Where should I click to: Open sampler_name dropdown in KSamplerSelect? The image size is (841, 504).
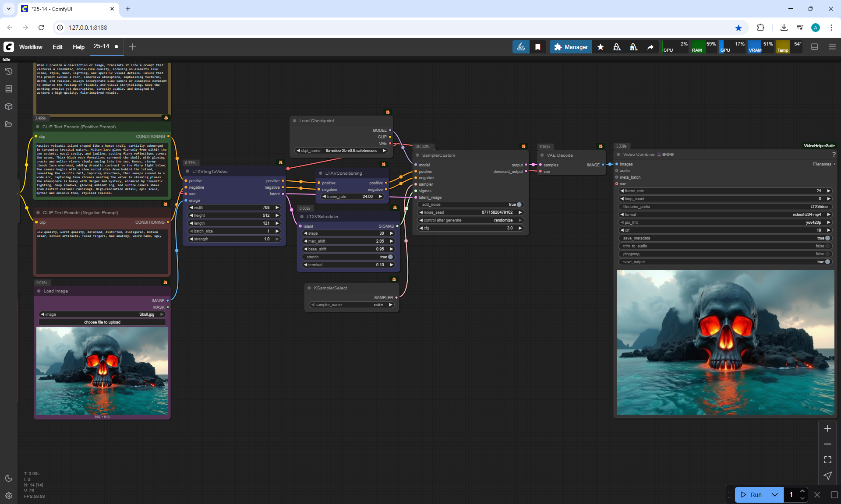tap(351, 305)
